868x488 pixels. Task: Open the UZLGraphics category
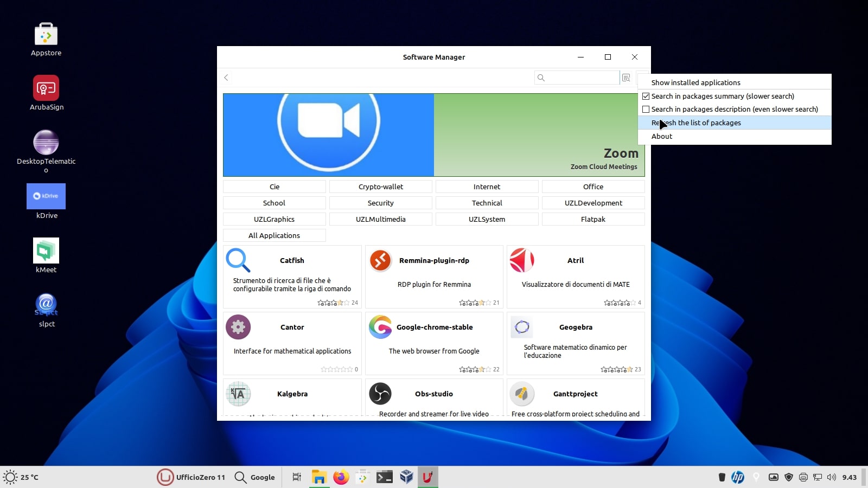click(275, 219)
